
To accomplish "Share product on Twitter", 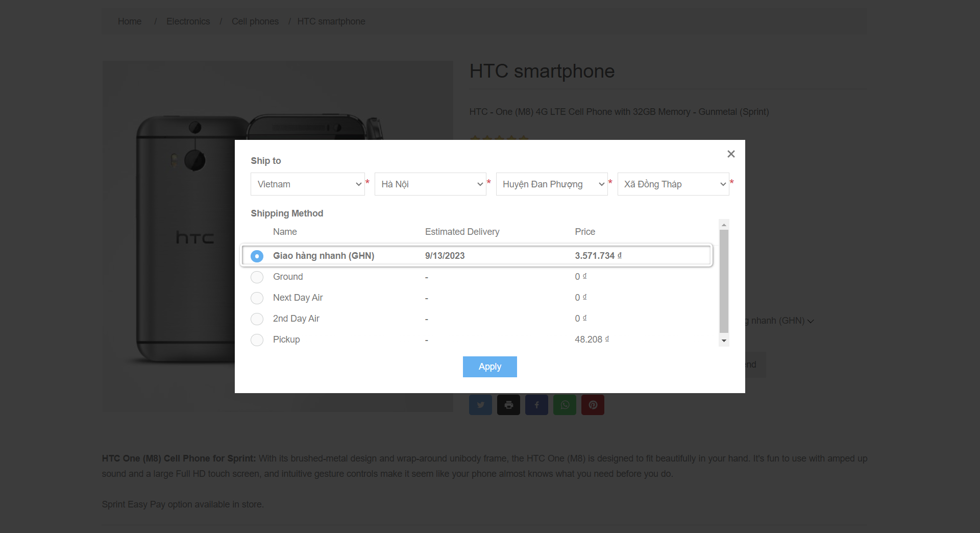I will pos(480,405).
